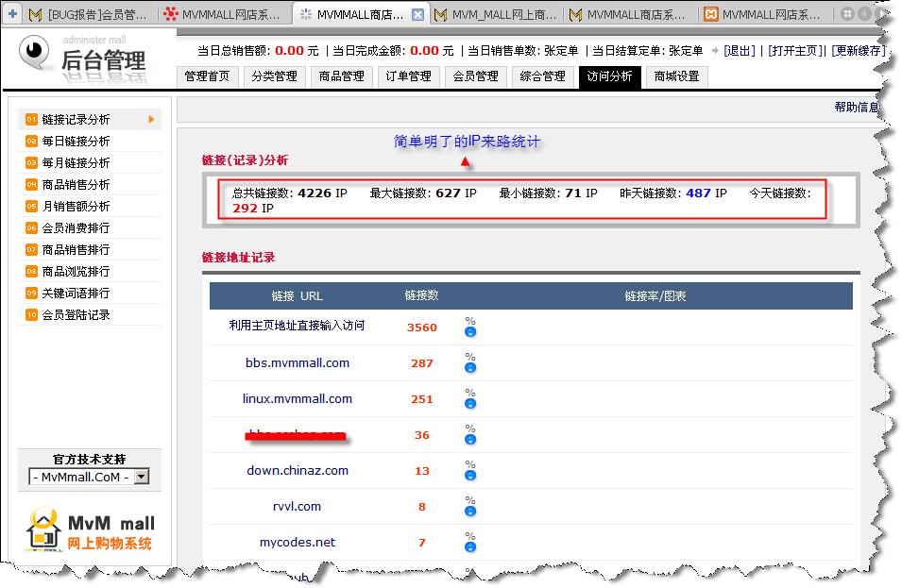The image size is (902, 588).
Task: Switch to the [BUG报告]会员管 browser tab
Action: (x=91, y=14)
